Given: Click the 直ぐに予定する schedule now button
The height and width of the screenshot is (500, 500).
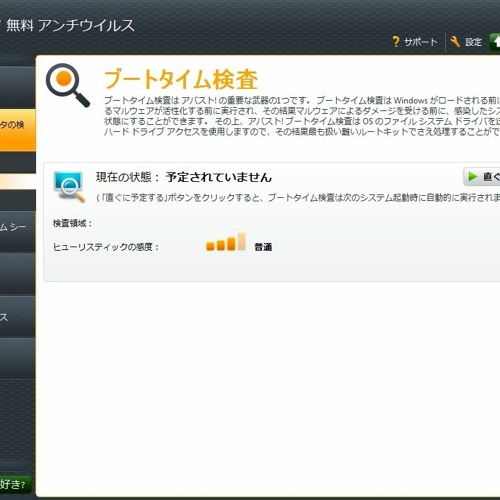Looking at the screenshot, I should point(482,177).
